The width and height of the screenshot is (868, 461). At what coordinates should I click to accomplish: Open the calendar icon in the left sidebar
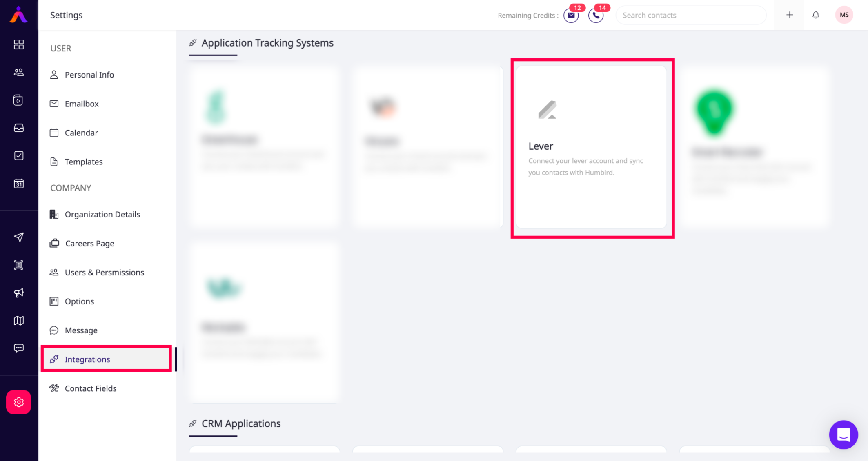pyautogui.click(x=18, y=184)
